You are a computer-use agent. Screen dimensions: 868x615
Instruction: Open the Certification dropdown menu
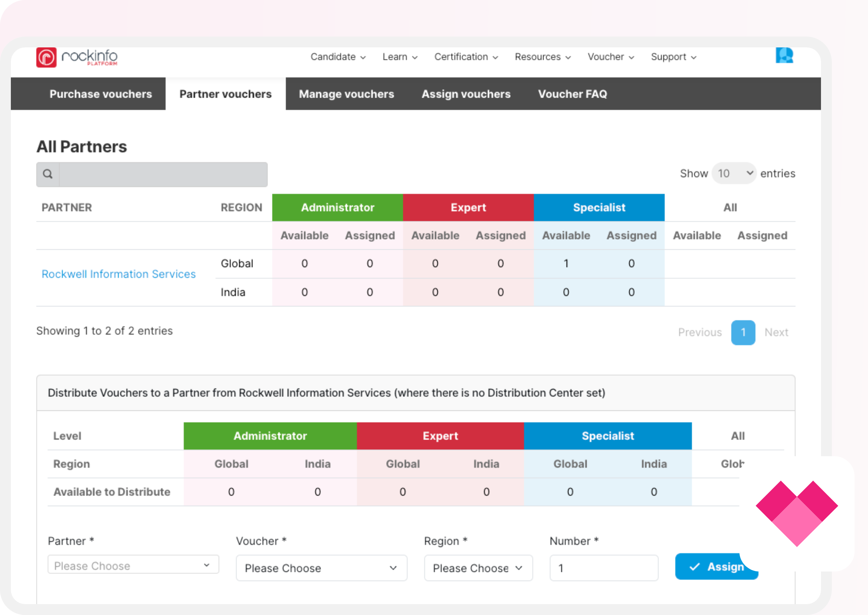pos(466,57)
